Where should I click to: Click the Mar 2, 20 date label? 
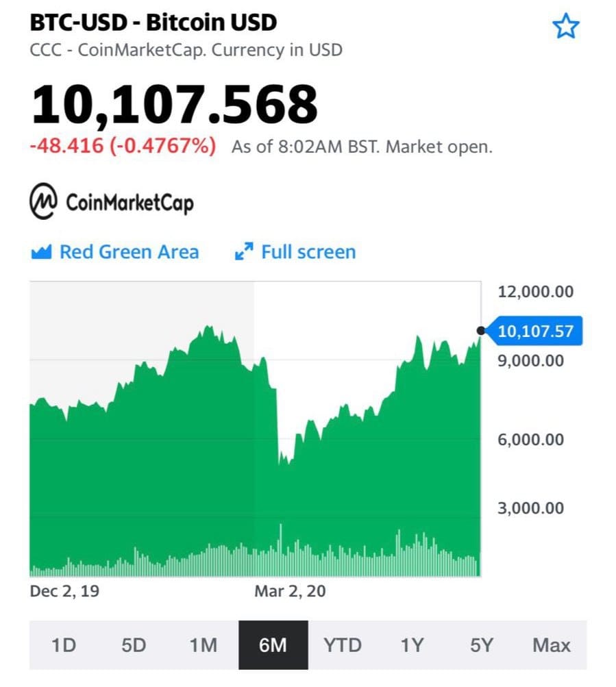point(290,592)
